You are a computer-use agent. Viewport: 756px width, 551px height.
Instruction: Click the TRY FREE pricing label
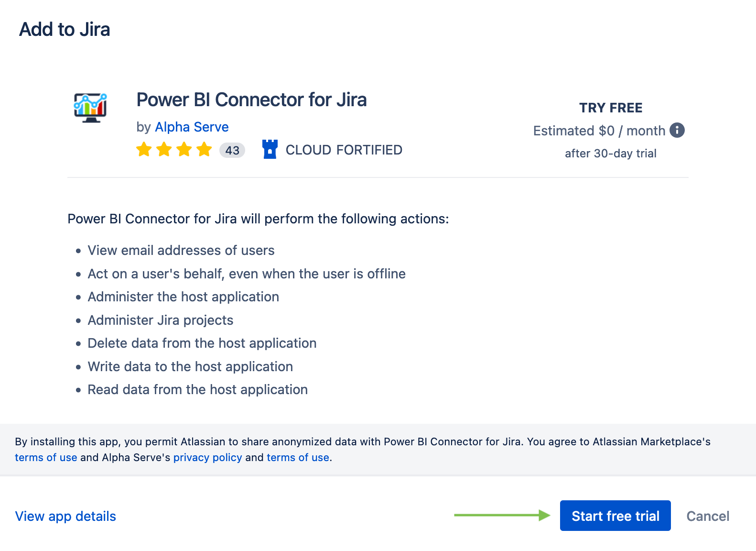pyautogui.click(x=611, y=108)
